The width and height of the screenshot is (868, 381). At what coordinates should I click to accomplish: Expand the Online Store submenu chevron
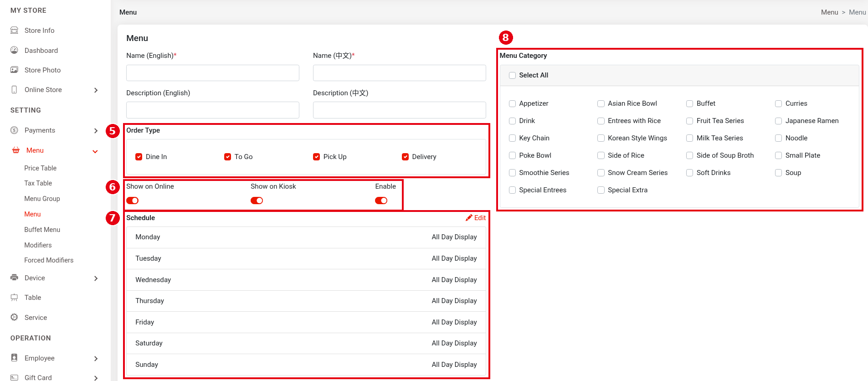click(96, 90)
